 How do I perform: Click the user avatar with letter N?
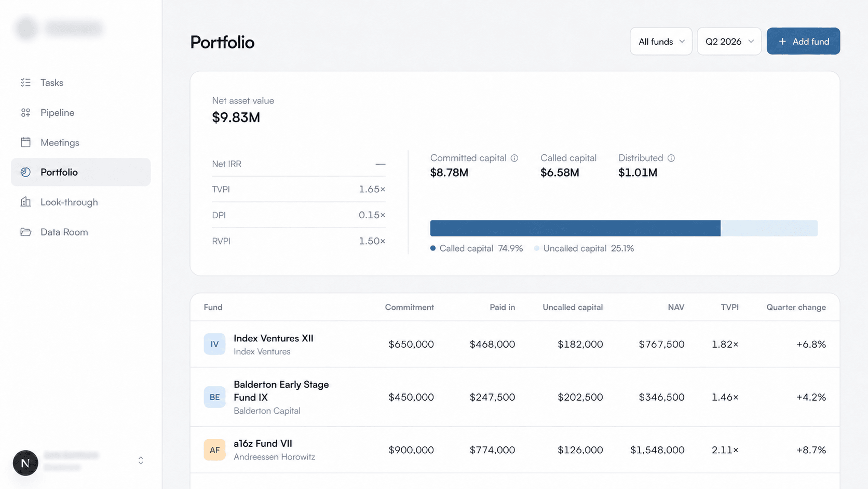pos(25,462)
